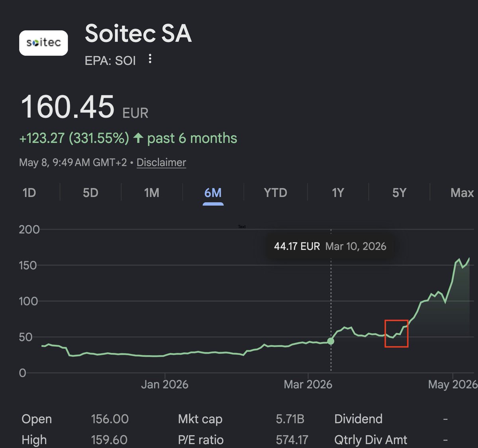Image resolution: width=478 pixels, height=448 pixels.
Task: Click the Soitec logo thumbnail
Action: point(43,43)
